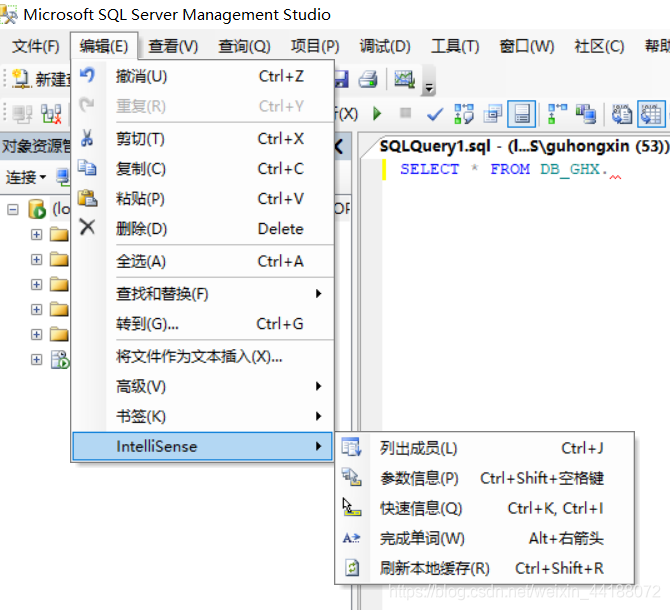670x610 pixels.
Task: Close the open 编辑(E) menu
Action: [x=103, y=46]
